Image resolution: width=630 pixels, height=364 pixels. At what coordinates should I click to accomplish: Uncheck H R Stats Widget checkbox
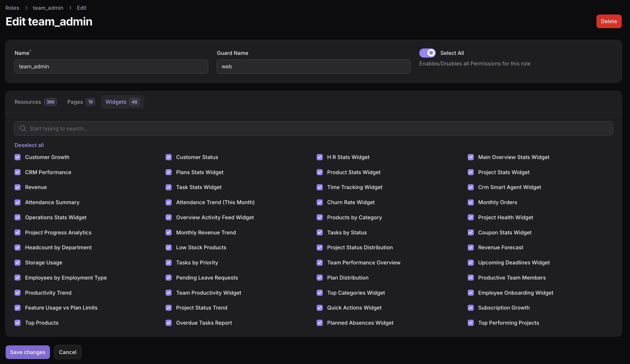(x=320, y=157)
